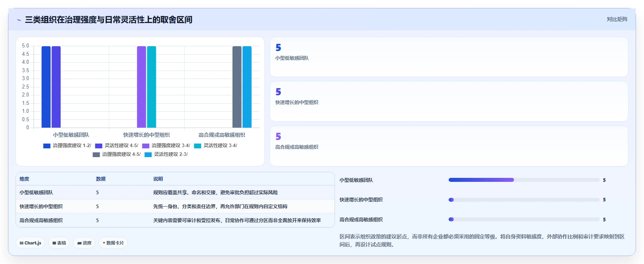
Task: Open the 高合规或高敏感组织 data card
Action: coord(449,146)
